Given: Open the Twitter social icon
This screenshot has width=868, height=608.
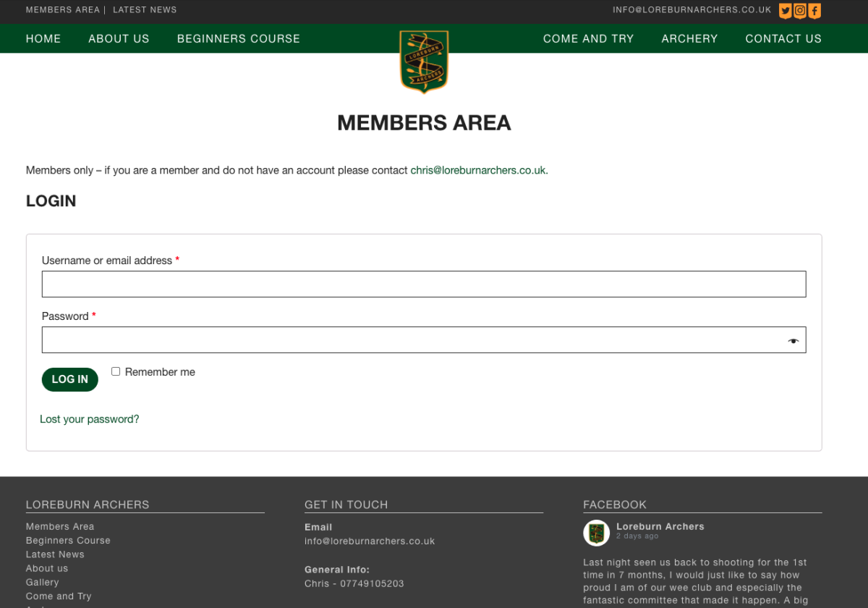Looking at the screenshot, I should [x=785, y=11].
